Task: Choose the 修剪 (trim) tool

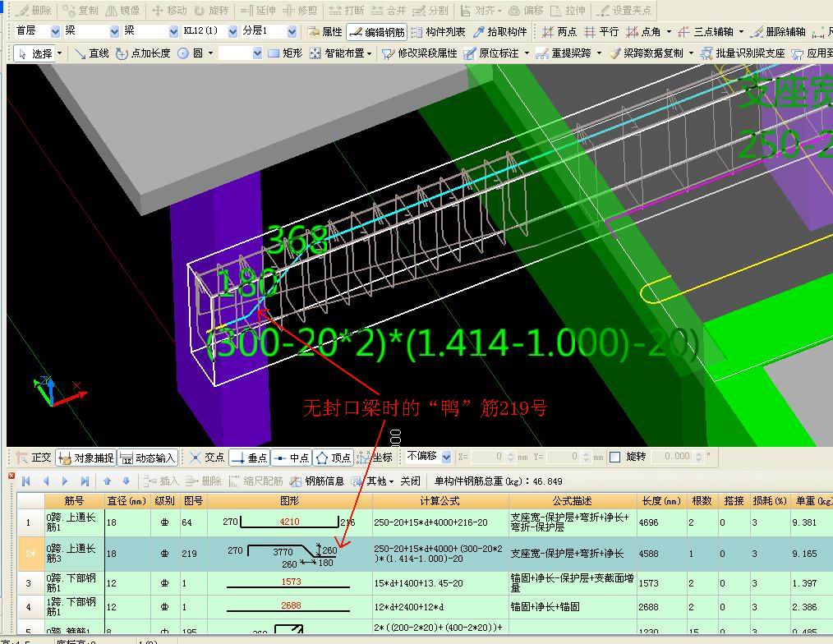Action: point(300,11)
